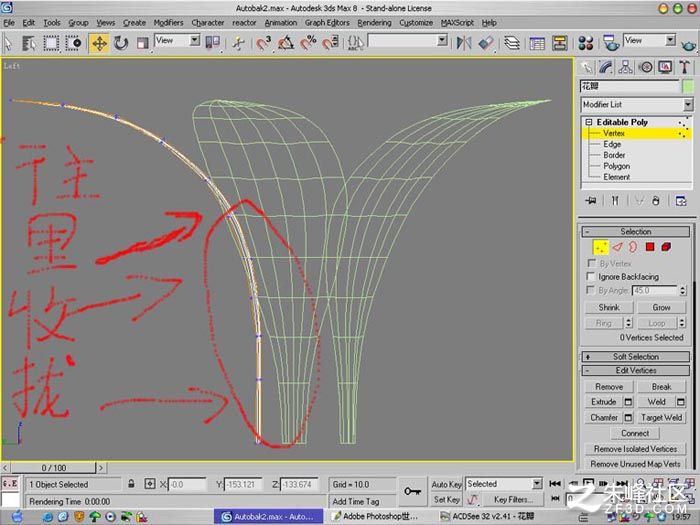Select the Move transform tool

pyautogui.click(x=99, y=43)
